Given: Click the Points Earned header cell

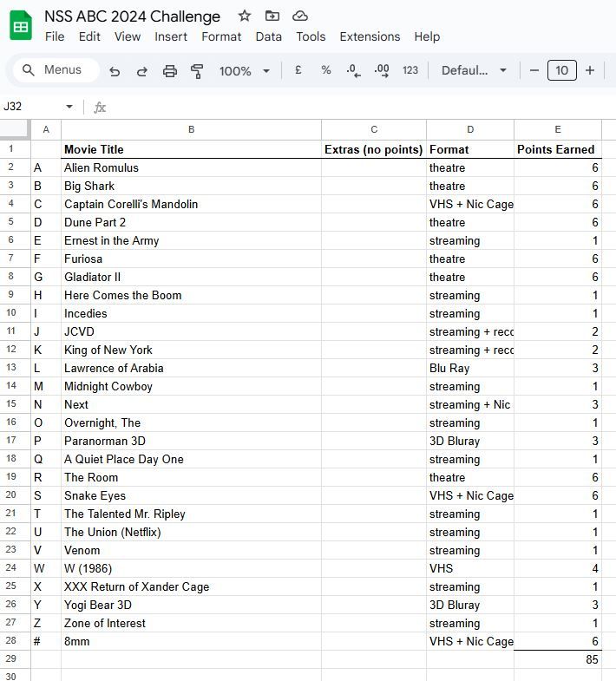Looking at the screenshot, I should (558, 149).
